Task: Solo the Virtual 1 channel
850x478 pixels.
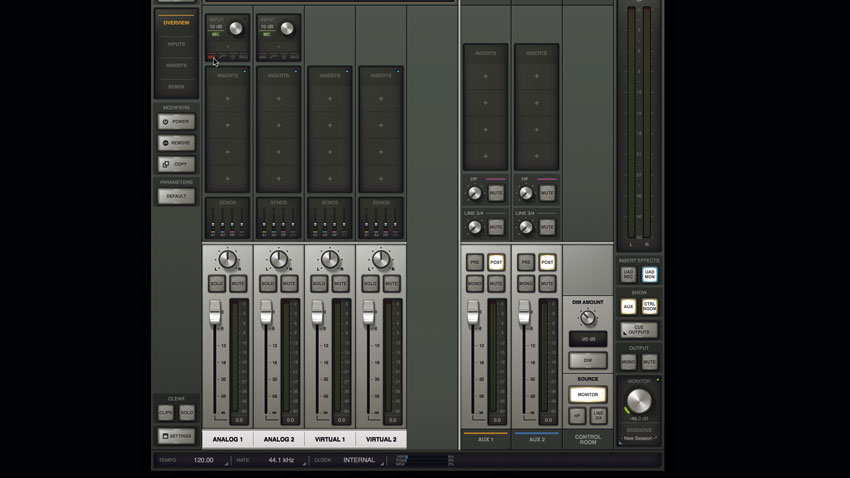Action: tap(319, 284)
